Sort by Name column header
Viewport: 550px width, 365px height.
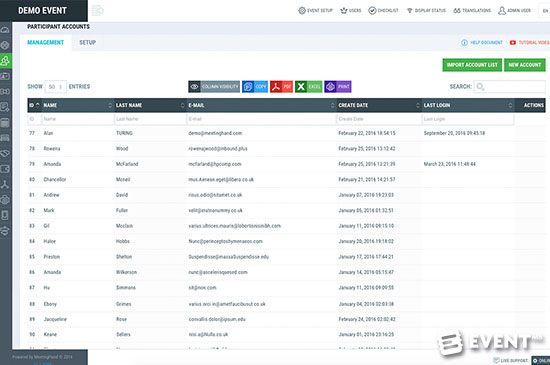(78, 105)
